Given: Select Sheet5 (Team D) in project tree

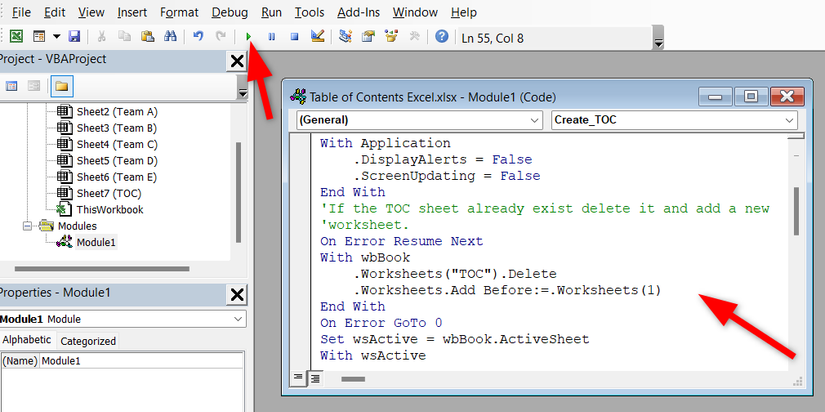Looking at the screenshot, I should [x=117, y=160].
